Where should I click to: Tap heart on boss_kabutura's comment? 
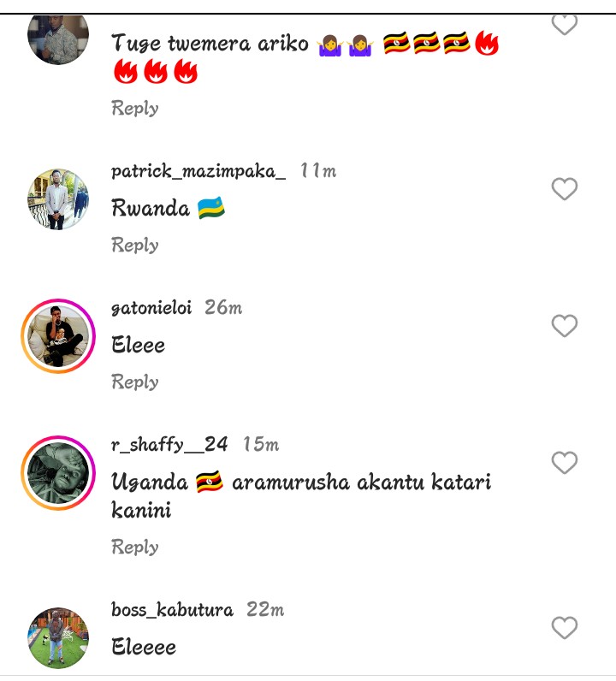(564, 628)
